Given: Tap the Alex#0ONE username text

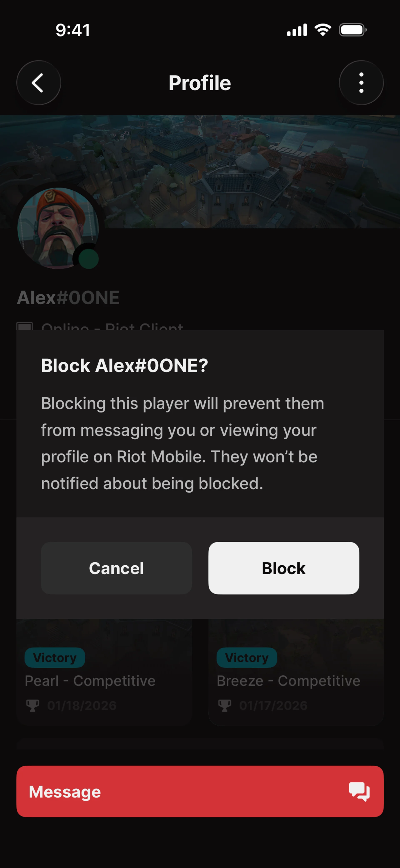Looking at the screenshot, I should click(x=68, y=298).
